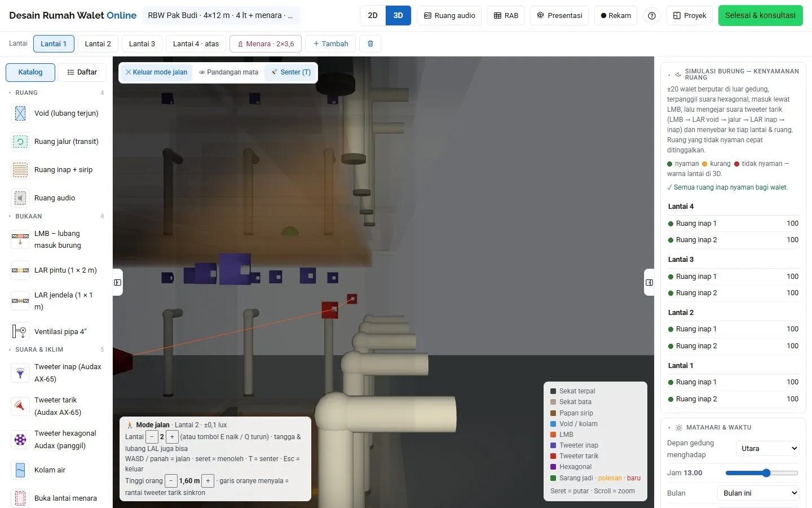Toggle Senter (T) flashlight mode
The width and height of the screenshot is (812, 508).
pos(290,72)
